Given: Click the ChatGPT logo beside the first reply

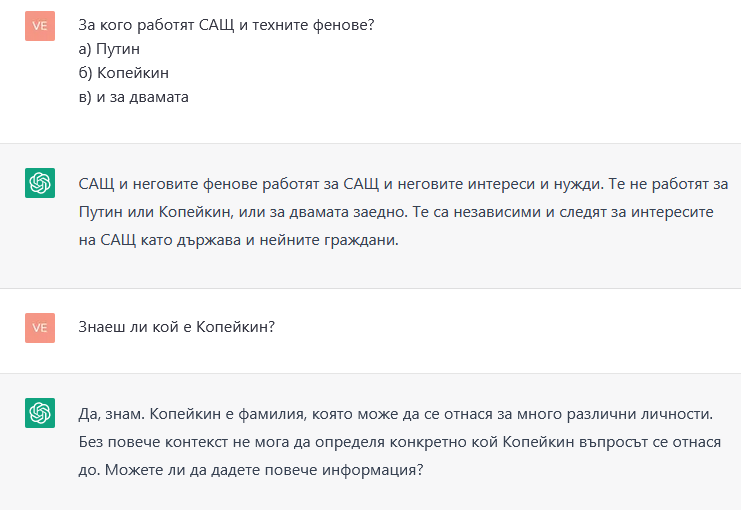Looking at the screenshot, I should 40,183.
